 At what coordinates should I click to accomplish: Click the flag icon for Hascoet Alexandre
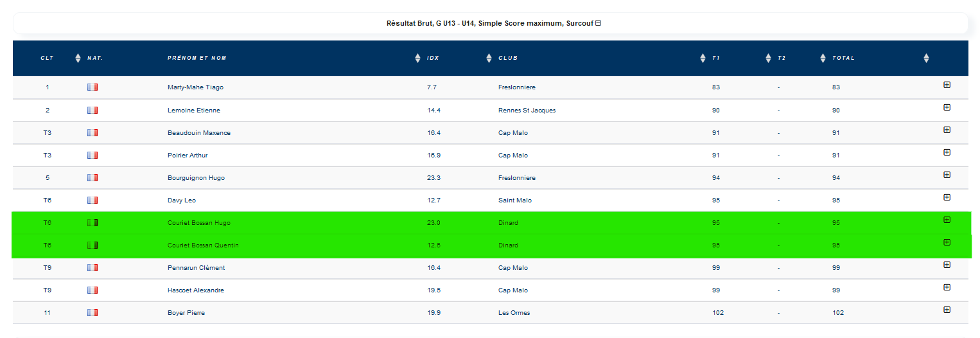92,290
